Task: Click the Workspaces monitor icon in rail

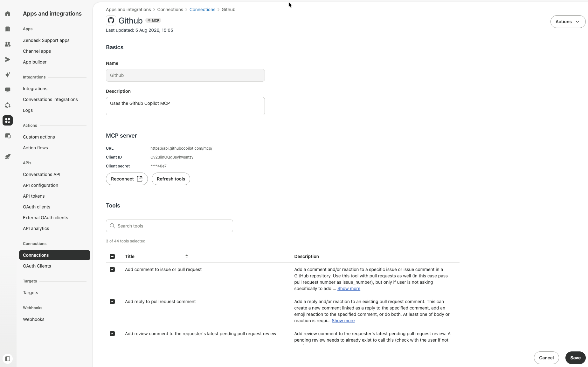Action: pos(8,90)
